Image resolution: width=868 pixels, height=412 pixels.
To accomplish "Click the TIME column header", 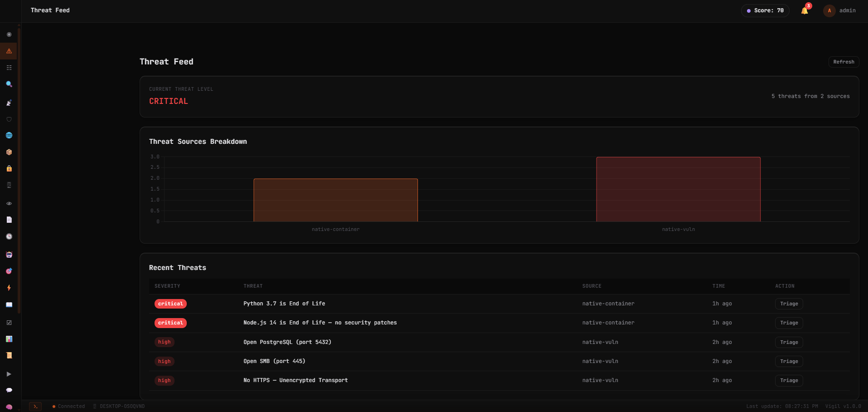I will pos(718,286).
